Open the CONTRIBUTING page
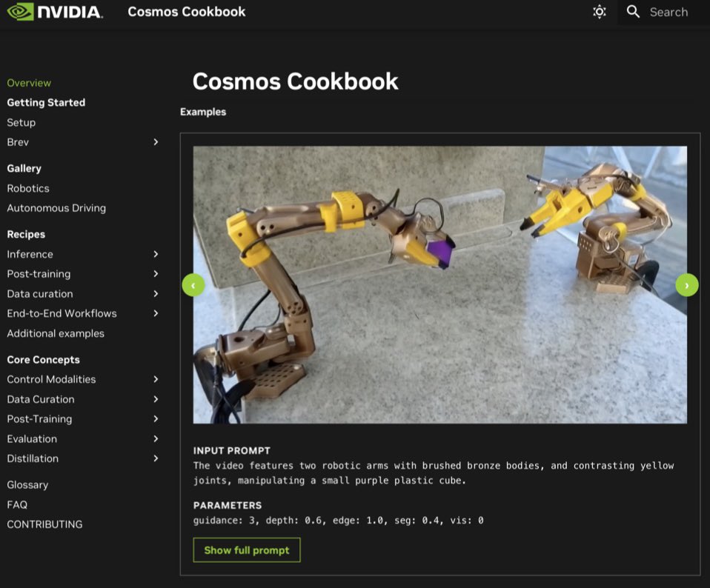 44,524
